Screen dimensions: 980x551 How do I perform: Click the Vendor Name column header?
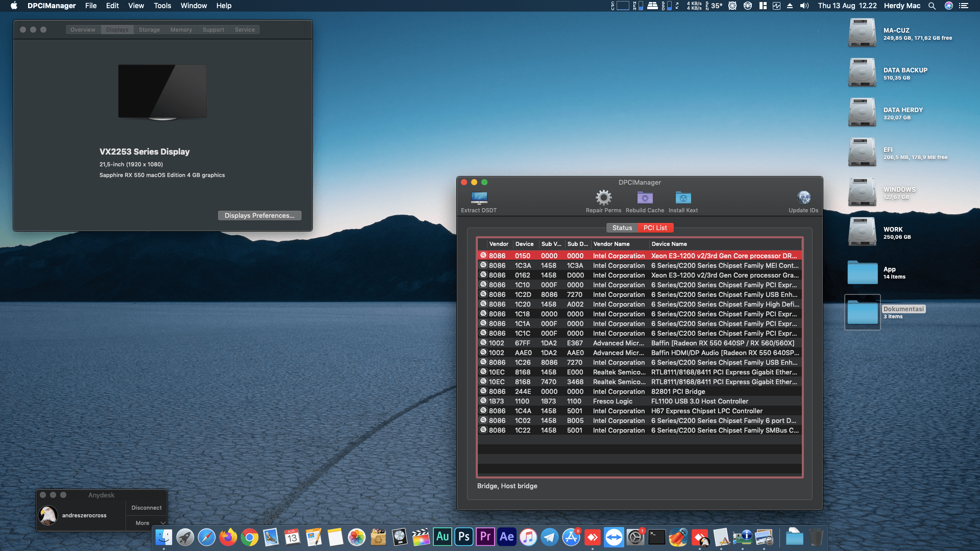click(620, 244)
